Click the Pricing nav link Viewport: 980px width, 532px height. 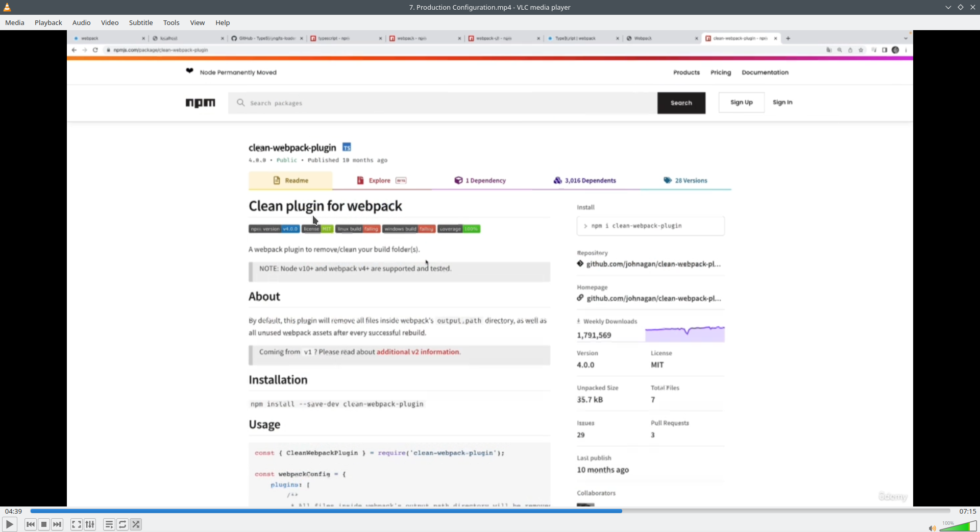(721, 72)
